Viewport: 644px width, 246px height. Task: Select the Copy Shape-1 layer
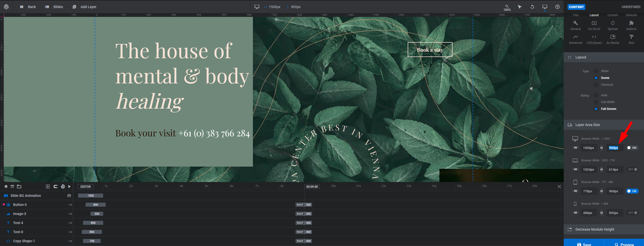coord(36,241)
